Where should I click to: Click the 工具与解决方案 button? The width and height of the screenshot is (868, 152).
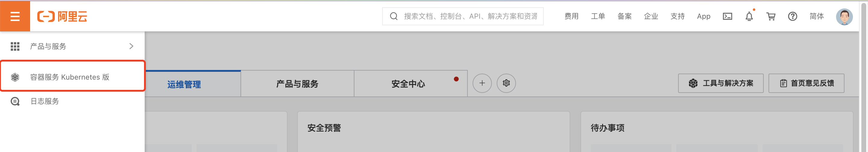[720, 83]
